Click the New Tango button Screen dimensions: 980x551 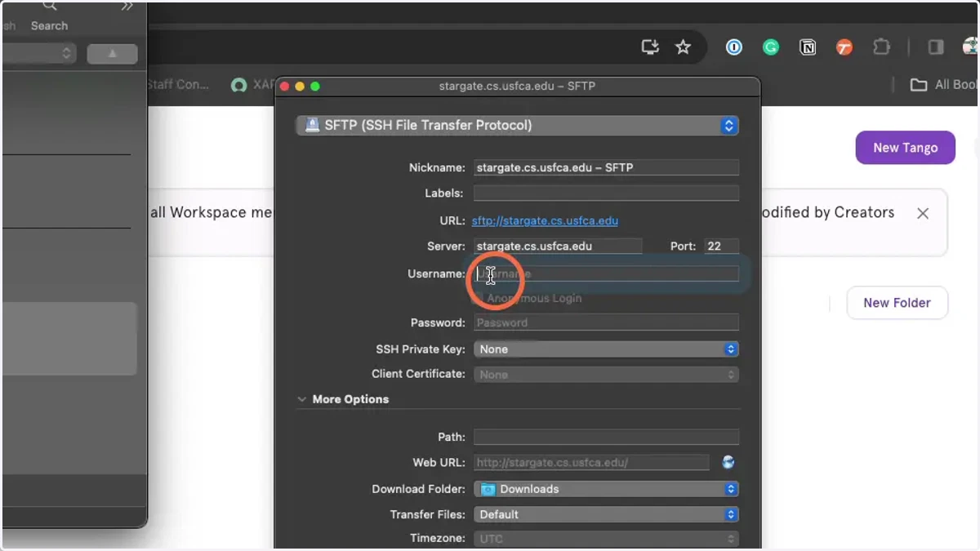click(905, 148)
